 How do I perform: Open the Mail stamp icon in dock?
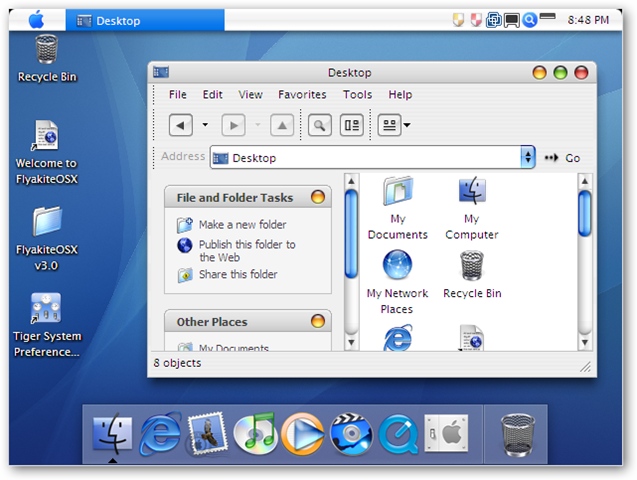(208, 433)
